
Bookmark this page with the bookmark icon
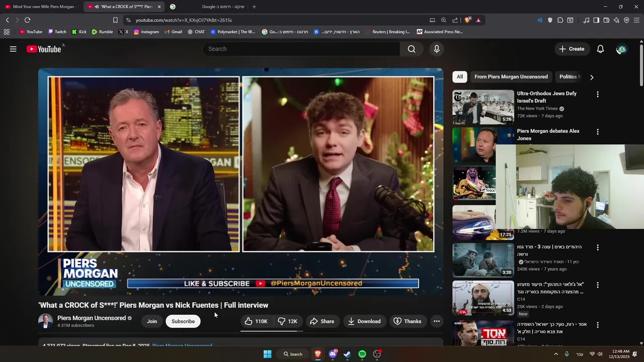115,20
